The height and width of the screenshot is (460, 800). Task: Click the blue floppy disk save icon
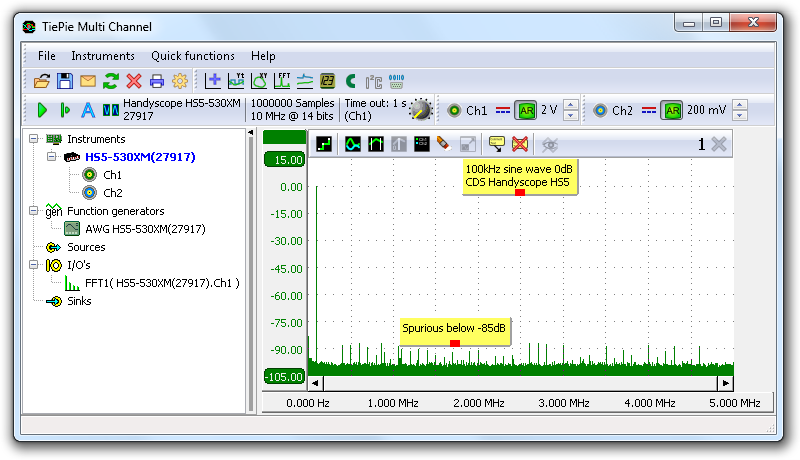(x=64, y=81)
